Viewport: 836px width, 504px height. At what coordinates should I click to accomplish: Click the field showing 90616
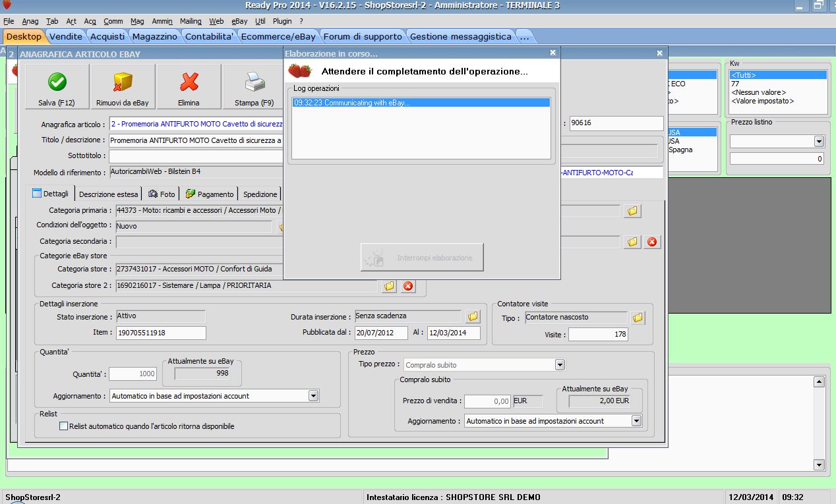(x=616, y=123)
